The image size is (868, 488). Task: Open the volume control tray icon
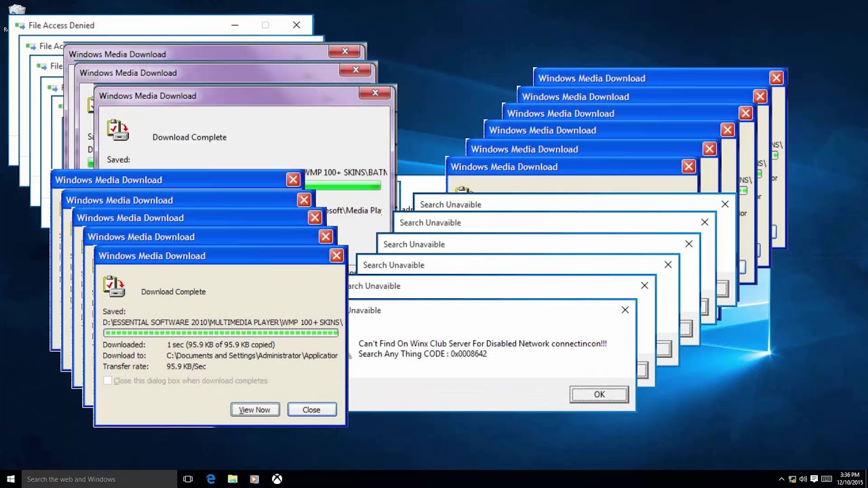coord(803,479)
